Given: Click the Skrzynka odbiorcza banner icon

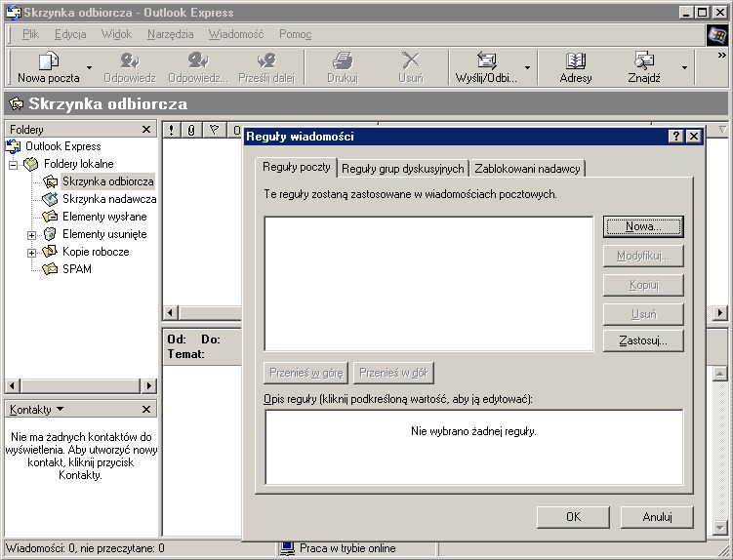Looking at the screenshot, I should coord(16,103).
